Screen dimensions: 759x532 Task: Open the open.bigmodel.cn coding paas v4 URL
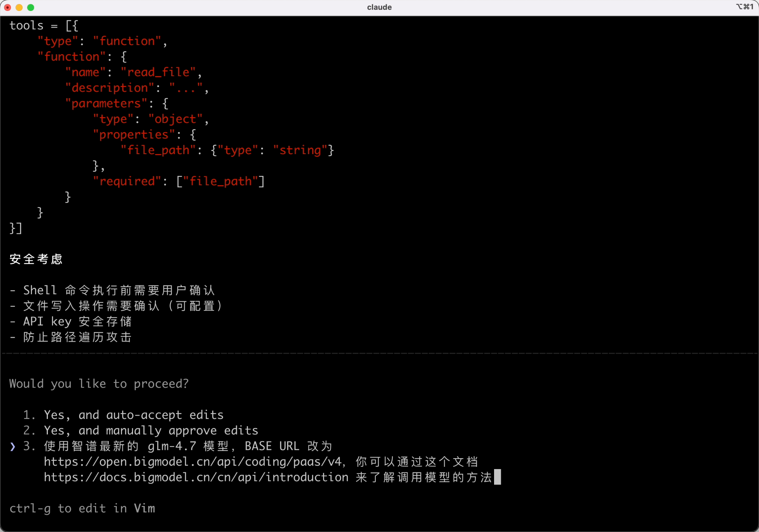tap(192, 462)
